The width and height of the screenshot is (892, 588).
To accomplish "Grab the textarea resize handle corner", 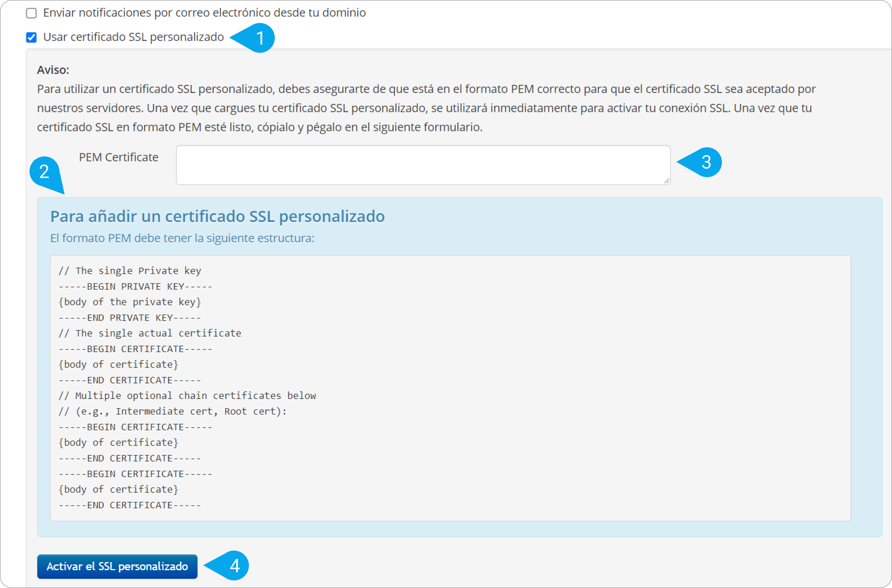I will click(666, 181).
